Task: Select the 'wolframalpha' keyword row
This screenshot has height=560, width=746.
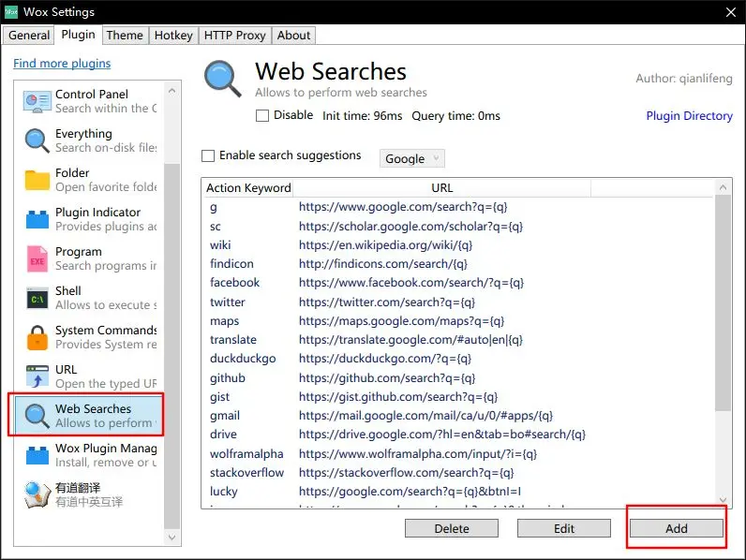Action: (x=457, y=454)
